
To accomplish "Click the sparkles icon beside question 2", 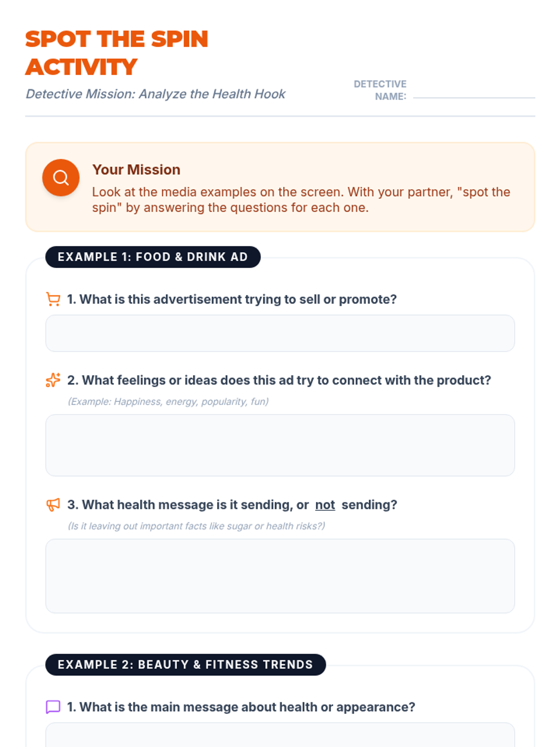I will 53,380.
